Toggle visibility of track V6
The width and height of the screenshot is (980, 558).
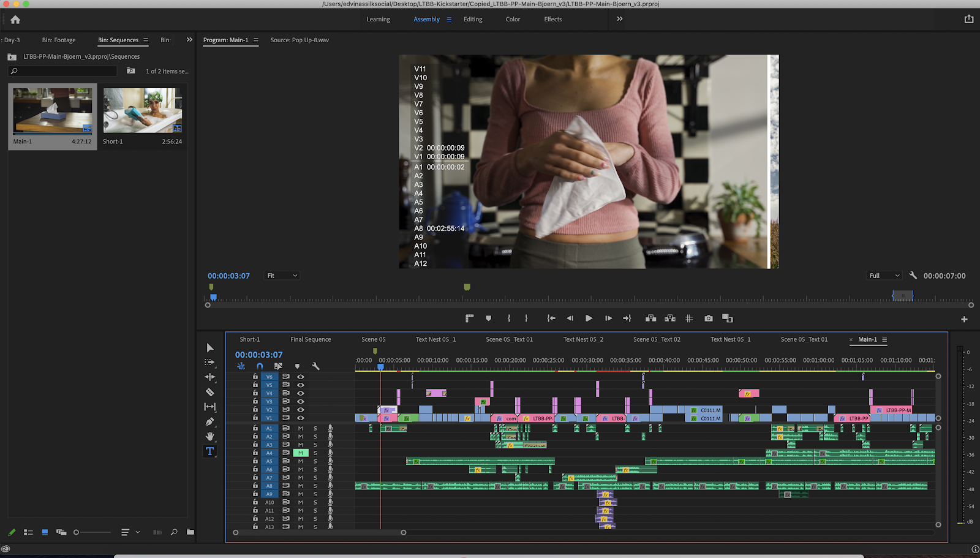point(301,377)
